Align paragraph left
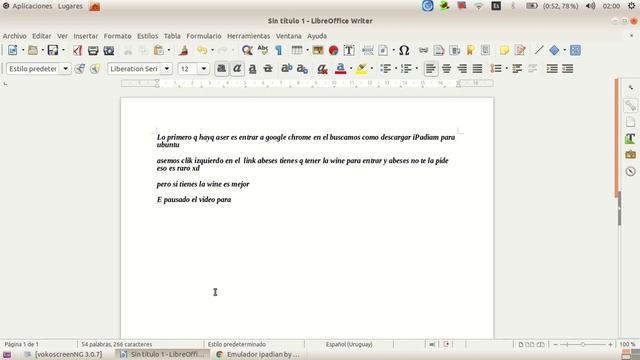This screenshot has height=360, width=640. click(431, 69)
